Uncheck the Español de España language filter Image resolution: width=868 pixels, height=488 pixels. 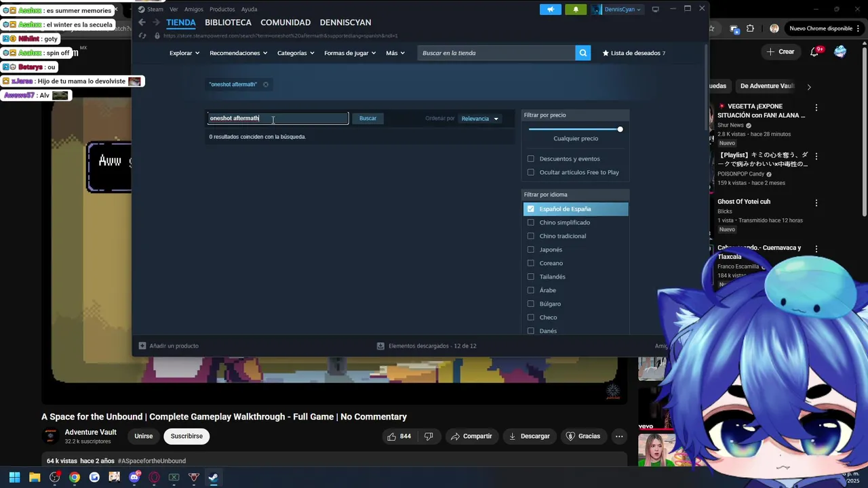531,209
